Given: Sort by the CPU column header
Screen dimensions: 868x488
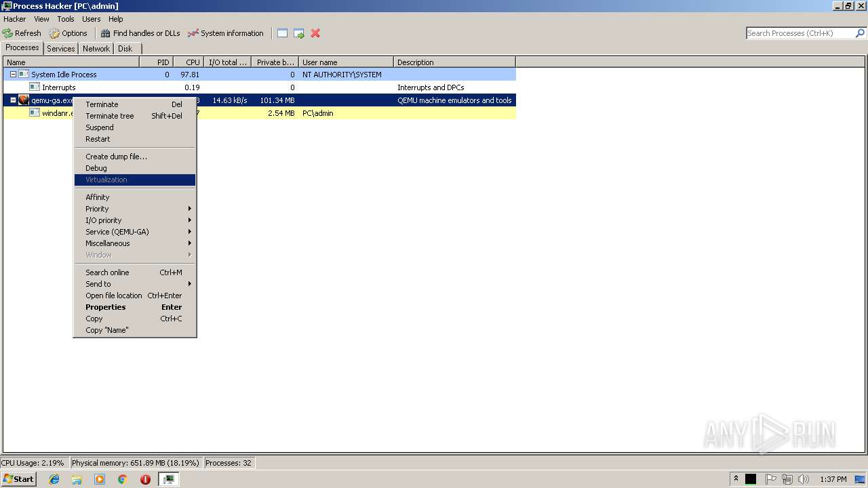Looking at the screenshot, I should coord(189,62).
